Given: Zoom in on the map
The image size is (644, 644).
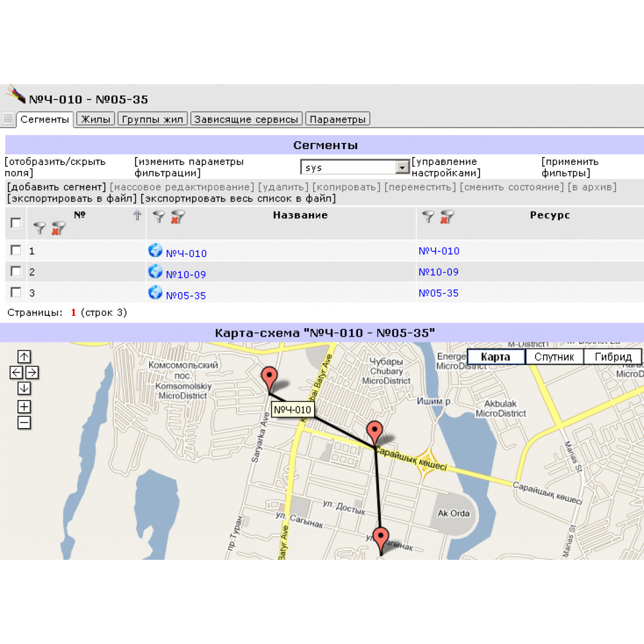Looking at the screenshot, I should (24, 407).
